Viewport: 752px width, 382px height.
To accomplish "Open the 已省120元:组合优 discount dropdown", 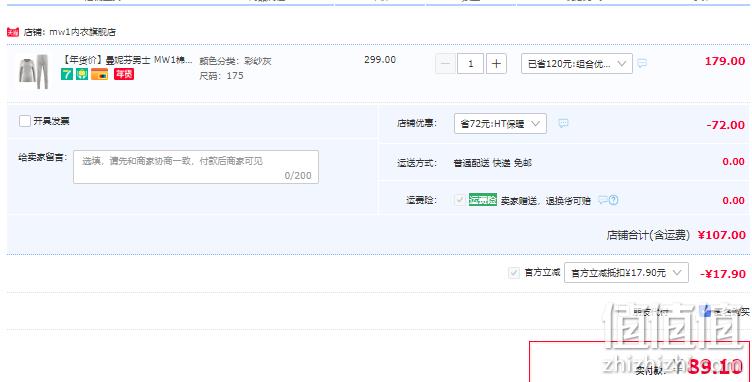I will click(577, 64).
